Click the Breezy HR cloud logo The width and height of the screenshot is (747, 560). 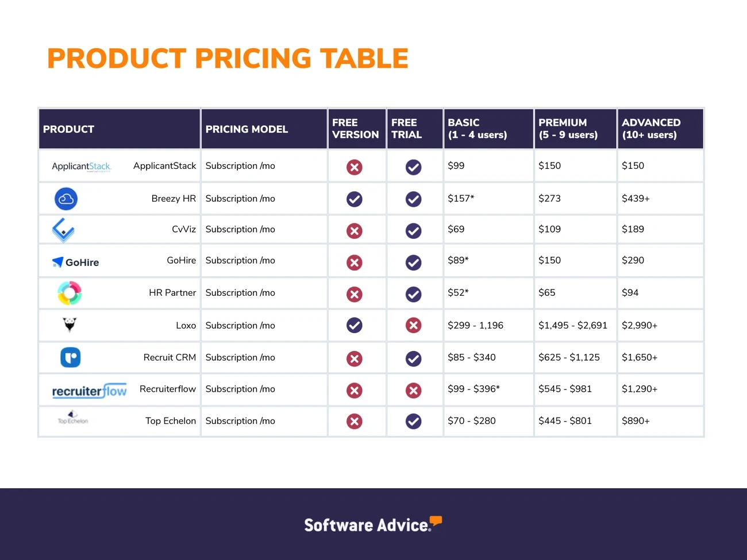point(66,199)
